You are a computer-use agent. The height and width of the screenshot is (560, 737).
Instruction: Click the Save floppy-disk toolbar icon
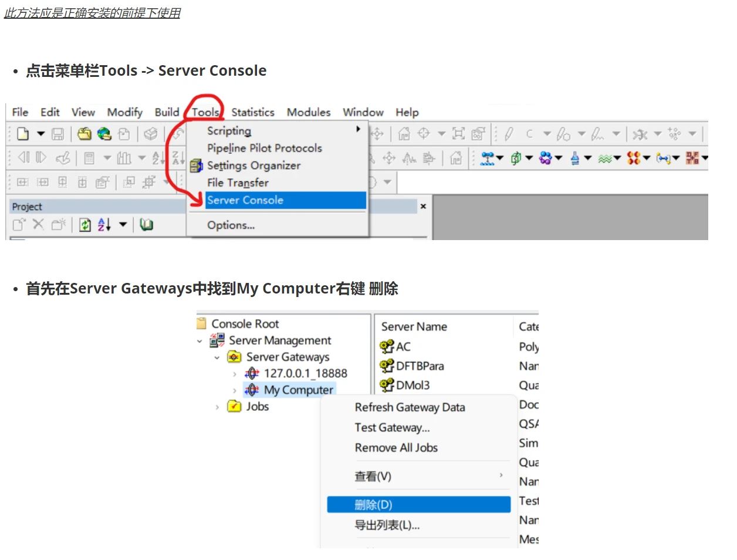pyautogui.click(x=58, y=134)
